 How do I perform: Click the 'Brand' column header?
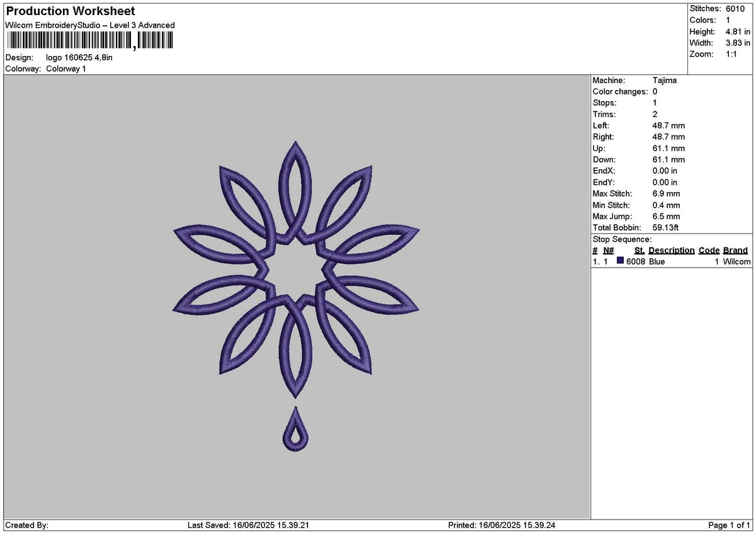tap(735, 251)
